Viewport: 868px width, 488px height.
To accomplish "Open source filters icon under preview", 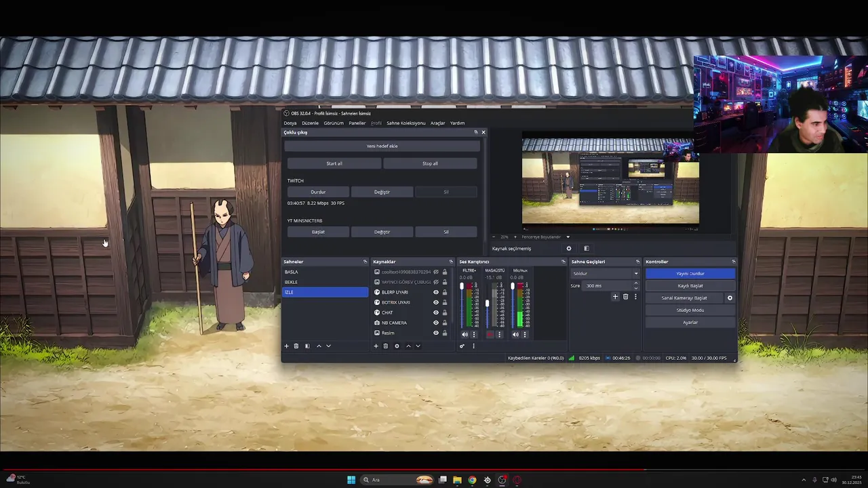I will 587,249.
